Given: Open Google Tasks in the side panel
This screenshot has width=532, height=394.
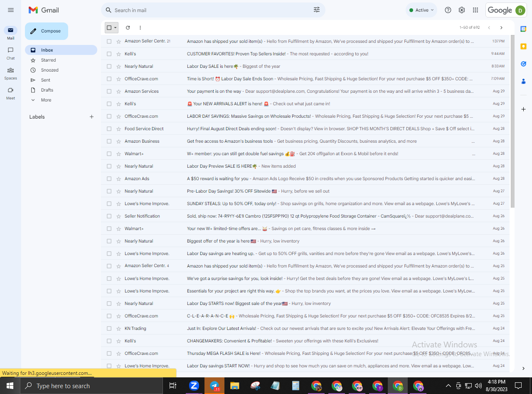Looking at the screenshot, I should (524, 64).
